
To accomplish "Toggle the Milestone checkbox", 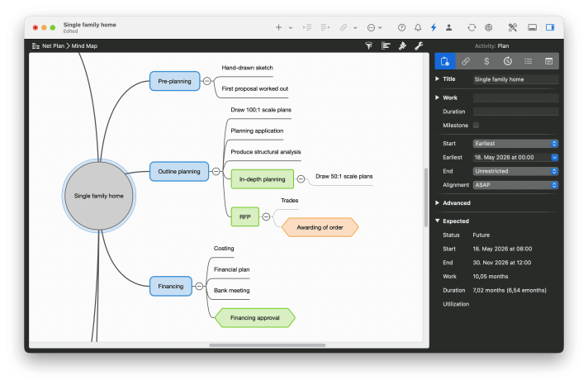I will pyautogui.click(x=476, y=125).
